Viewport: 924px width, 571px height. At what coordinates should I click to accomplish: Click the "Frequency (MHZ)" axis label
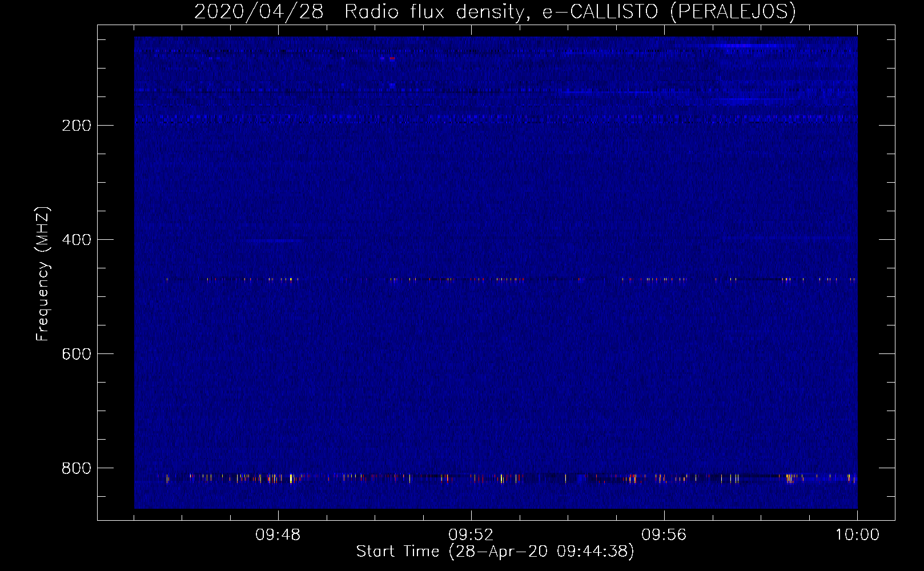(x=43, y=274)
